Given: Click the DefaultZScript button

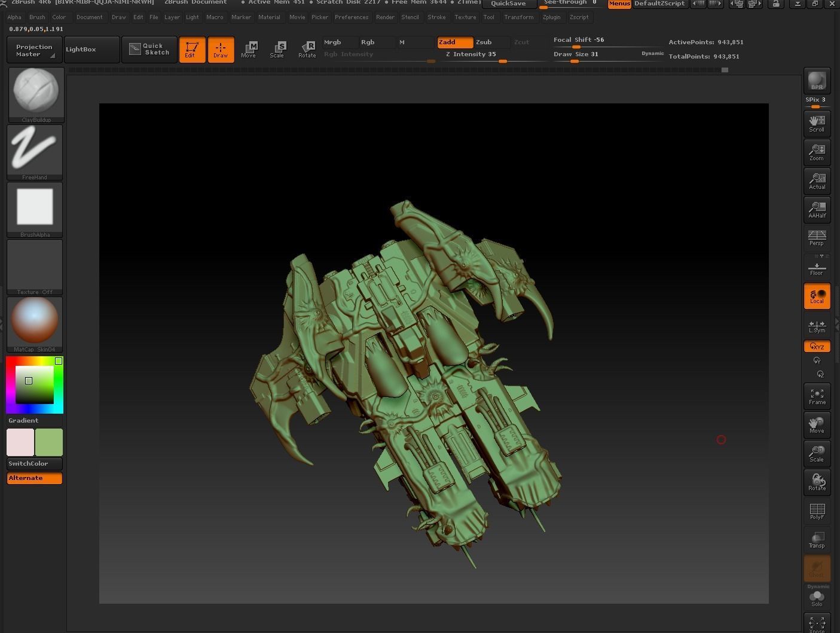Looking at the screenshot, I should pyautogui.click(x=659, y=4).
